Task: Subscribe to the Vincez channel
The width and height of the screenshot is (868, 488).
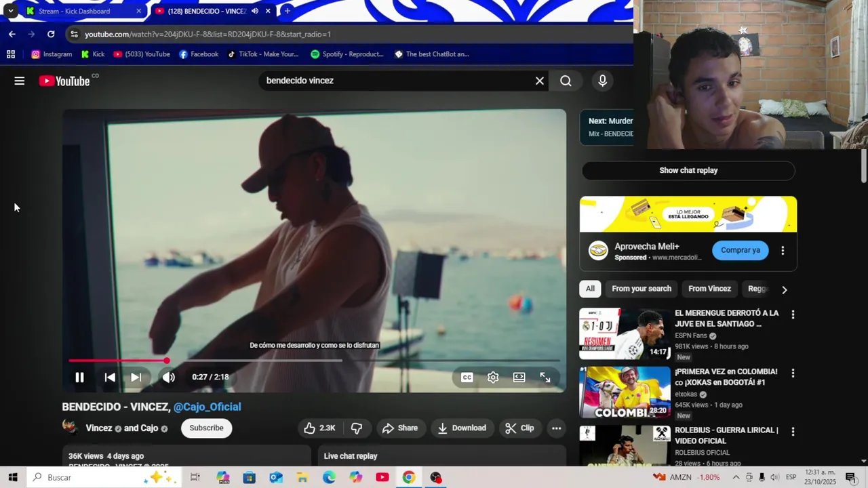Action: (206, 428)
